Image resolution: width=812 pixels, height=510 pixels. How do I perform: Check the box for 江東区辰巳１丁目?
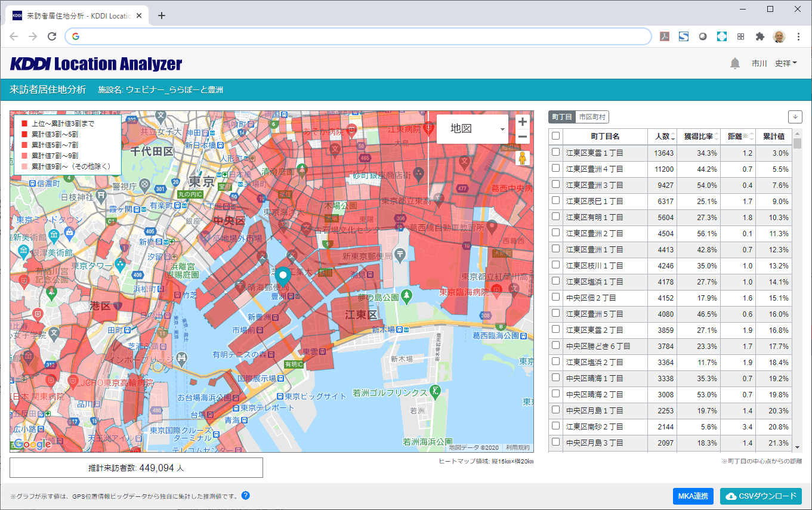pyautogui.click(x=556, y=200)
